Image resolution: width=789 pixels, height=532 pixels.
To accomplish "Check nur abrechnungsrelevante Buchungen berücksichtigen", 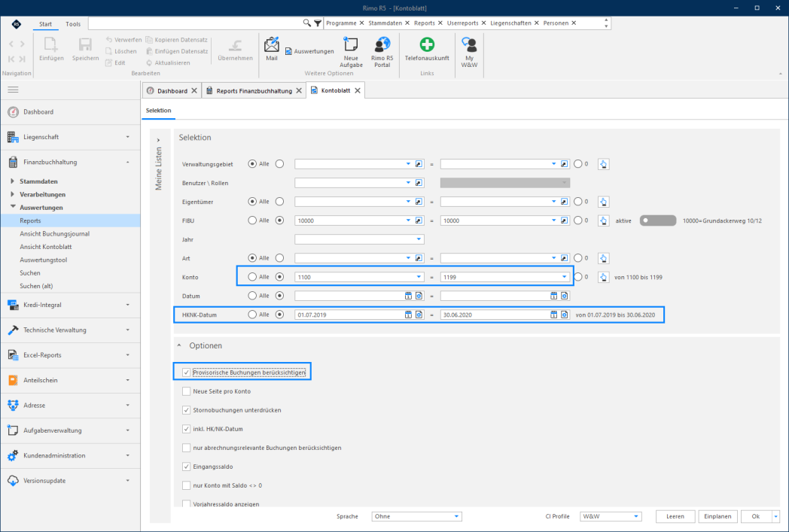I will (186, 448).
